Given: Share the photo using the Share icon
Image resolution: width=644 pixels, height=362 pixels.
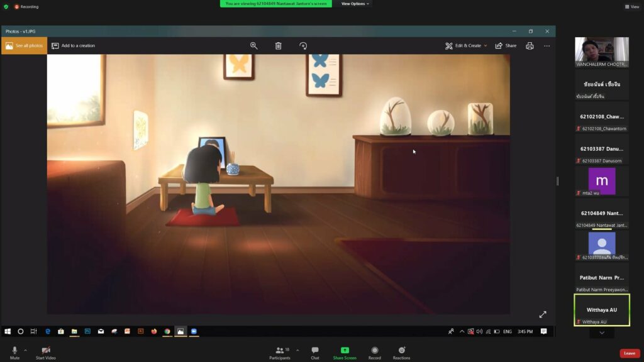Looking at the screenshot, I should tap(507, 45).
